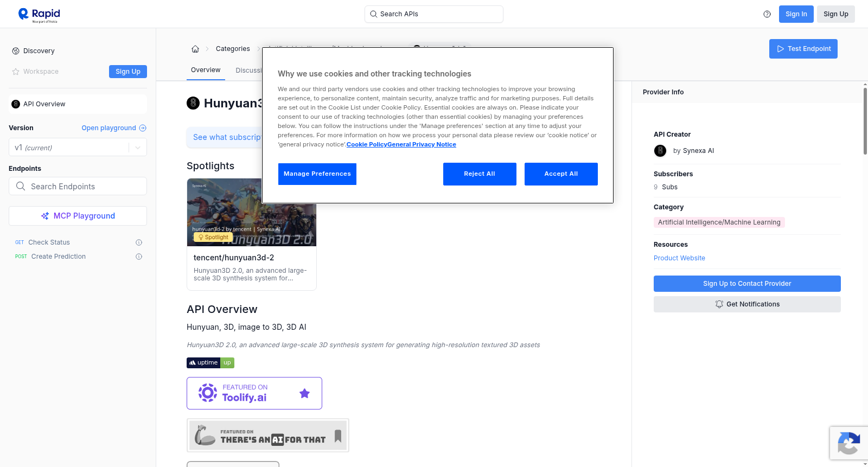Image resolution: width=868 pixels, height=467 pixels.
Task: Click the Reject All cookies button
Action: click(x=480, y=174)
